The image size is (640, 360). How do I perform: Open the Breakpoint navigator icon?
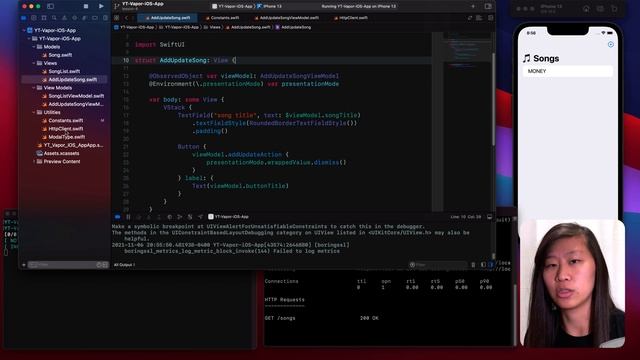[95, 18]
